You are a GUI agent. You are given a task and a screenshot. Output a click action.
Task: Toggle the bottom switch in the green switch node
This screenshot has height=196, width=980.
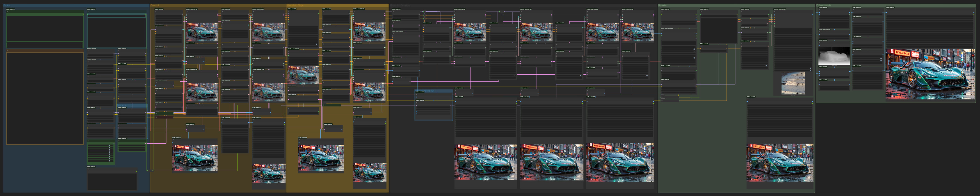[109, 161]
